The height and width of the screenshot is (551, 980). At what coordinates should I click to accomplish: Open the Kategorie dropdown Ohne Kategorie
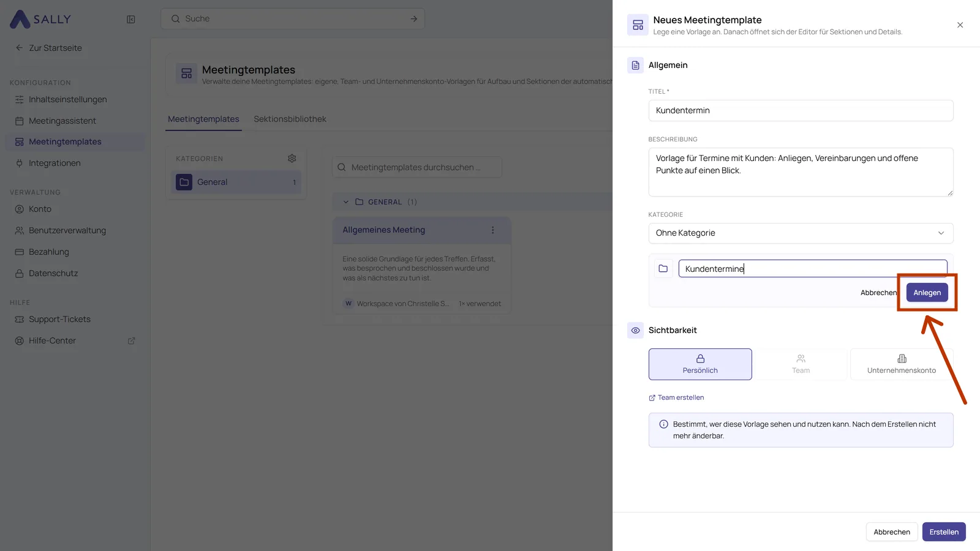click(x=801, y=233)
